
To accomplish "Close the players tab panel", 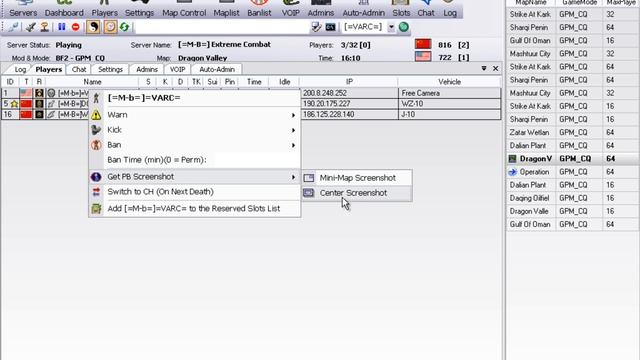I will (496, 69).
